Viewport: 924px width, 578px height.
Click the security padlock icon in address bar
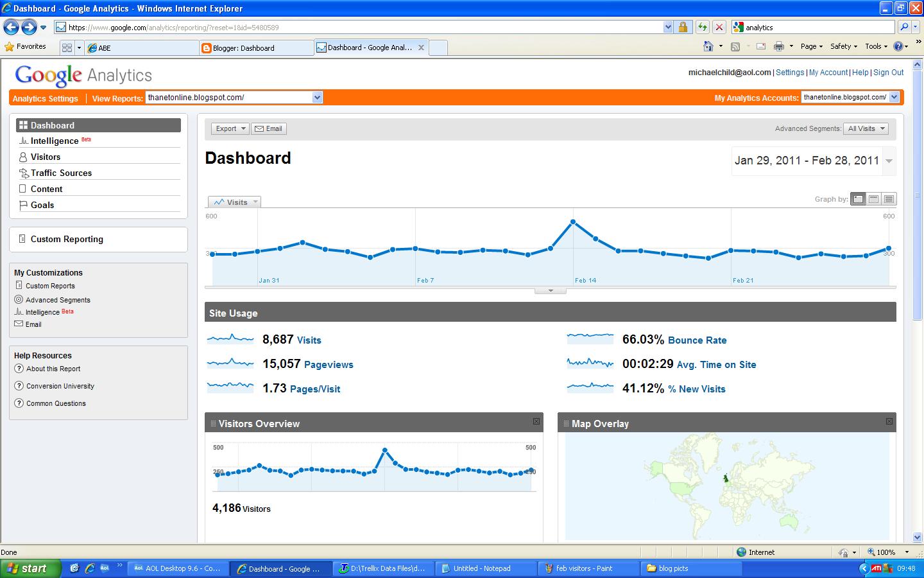point(683,27)
